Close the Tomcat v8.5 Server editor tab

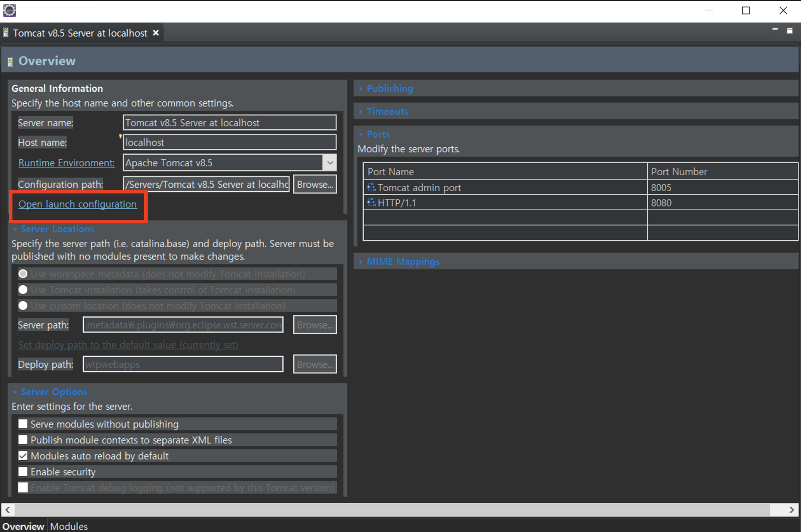click(x=156, y=33)
